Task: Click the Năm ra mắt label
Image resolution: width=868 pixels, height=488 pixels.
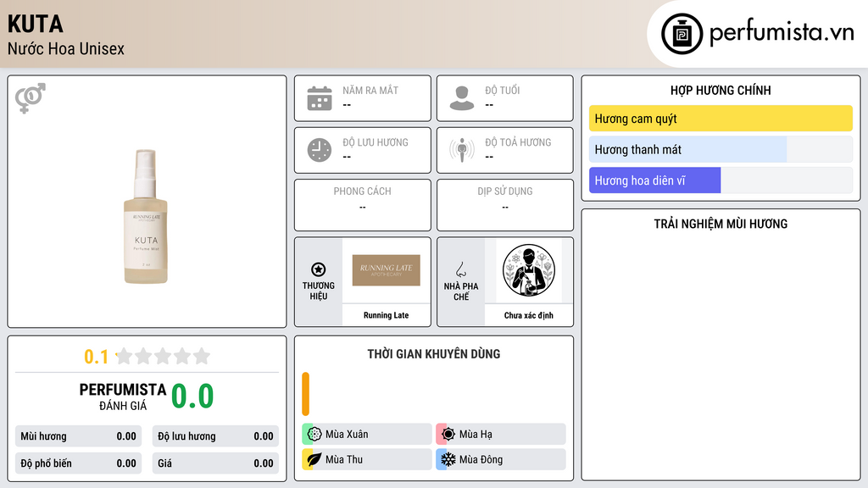Action: [370, 90]
